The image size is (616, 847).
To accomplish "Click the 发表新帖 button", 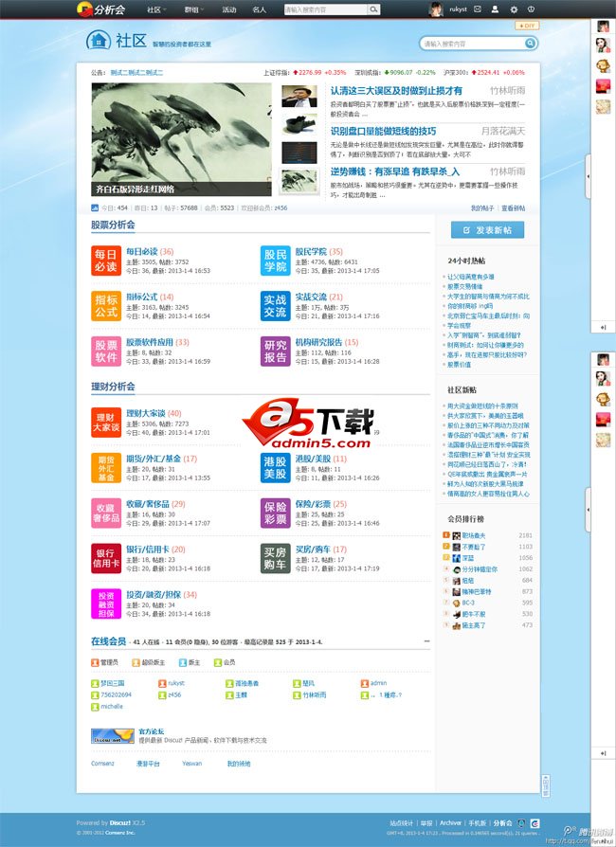I will click(x=487, y=230).
